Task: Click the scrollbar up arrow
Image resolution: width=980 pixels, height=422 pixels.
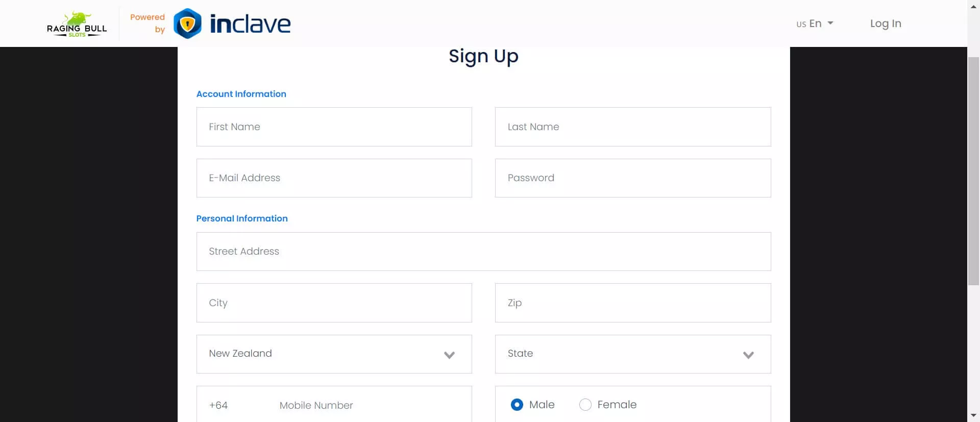Action: point(973,7)
